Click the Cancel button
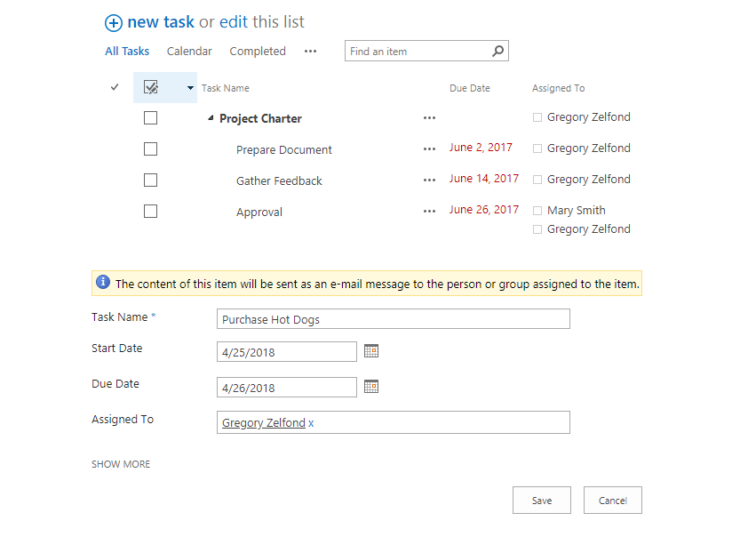756x537 pixels. pyautogui.click(x=612, y=501)
